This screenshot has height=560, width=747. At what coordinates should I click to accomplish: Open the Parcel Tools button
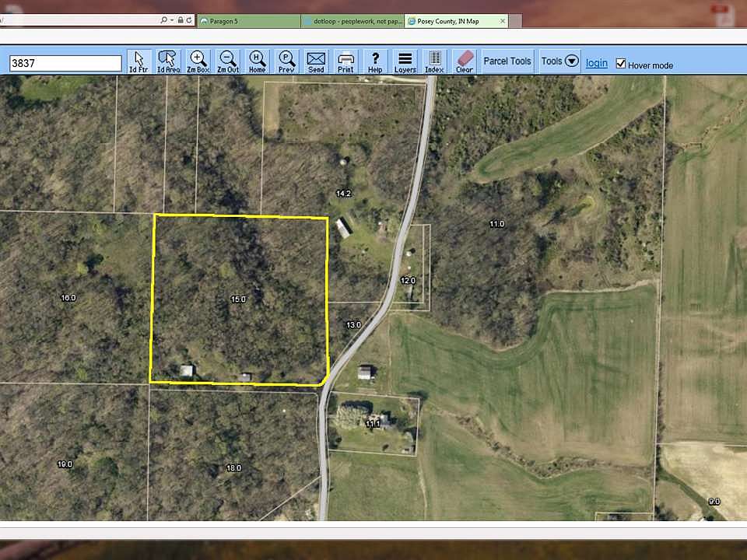pos(507,61)
